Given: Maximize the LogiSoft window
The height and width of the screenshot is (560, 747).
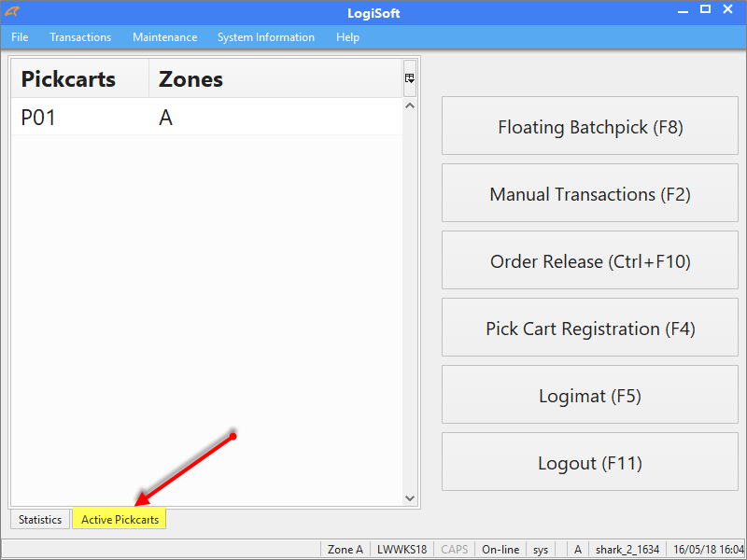Looking at the screenshot, I should (x=706, y=9).
